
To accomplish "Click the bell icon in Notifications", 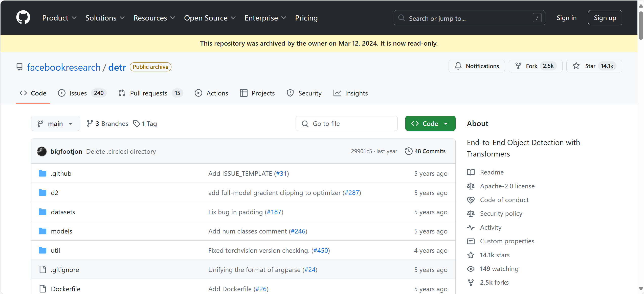I will click(458, 66).
